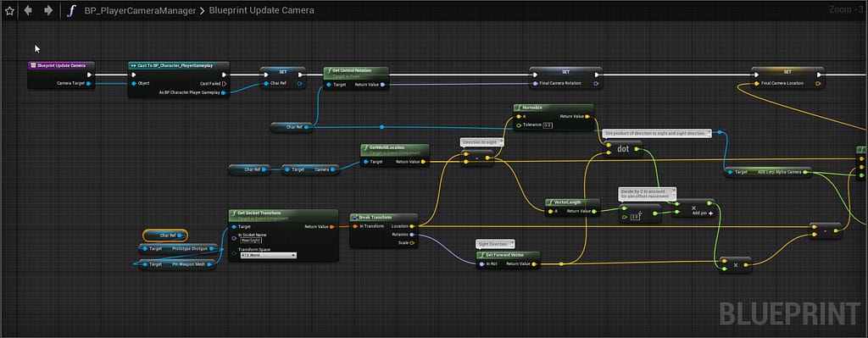The image size is (868, 338).
Task: Select the purple Blueprint Update Camera node title
Action: click(x=61, y=65)
